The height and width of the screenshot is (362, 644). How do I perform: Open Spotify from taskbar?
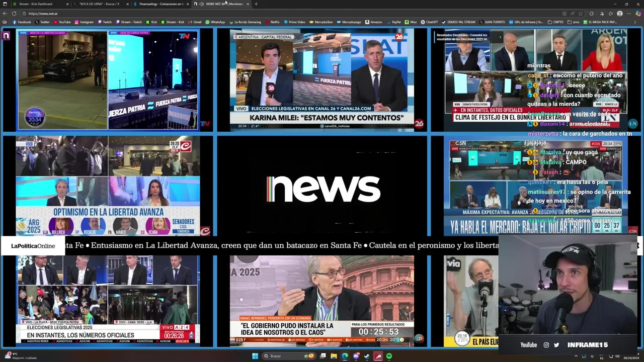pyautogui.click(x=389, y=356)
